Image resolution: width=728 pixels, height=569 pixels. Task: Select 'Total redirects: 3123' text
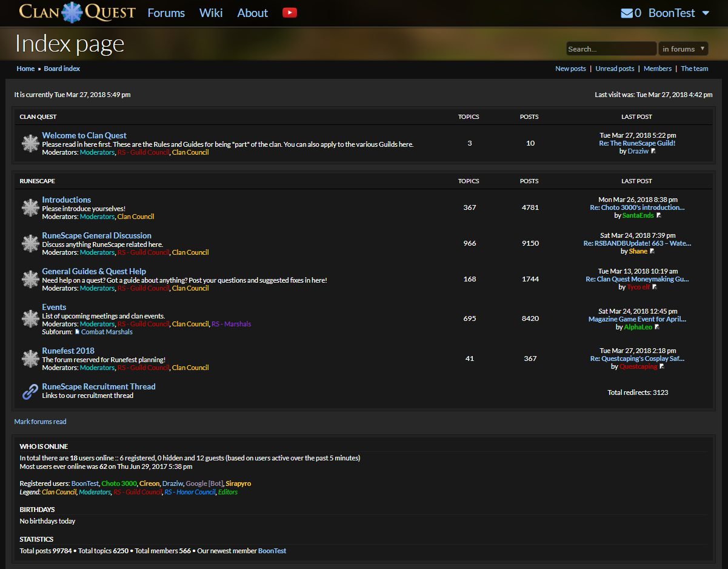click(x=638, y=392)
